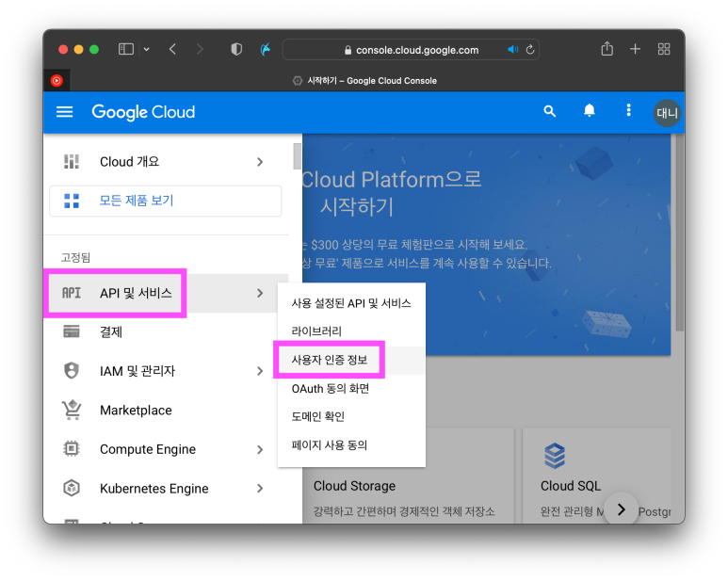Image resolution: width=728 pixels, height=581 pixels.
Task: Open the hamburger navigation menu
Action: [x=65, y=112]
